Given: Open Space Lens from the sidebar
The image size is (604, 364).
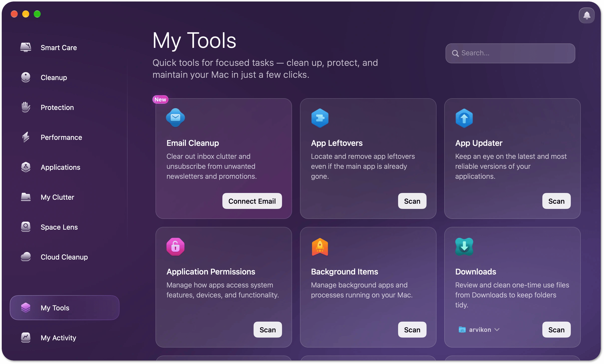Looking at the screenshot, I should pos(59,227).
